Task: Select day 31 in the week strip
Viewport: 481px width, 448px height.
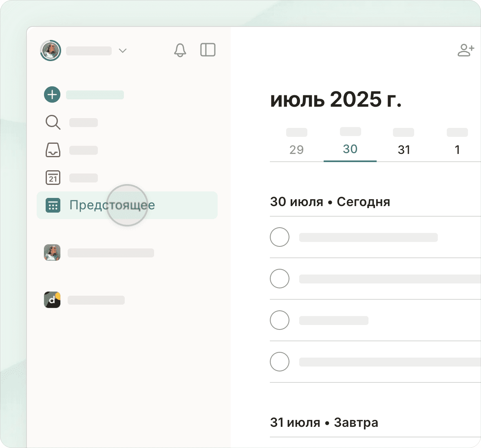Action: coord(404,149)
